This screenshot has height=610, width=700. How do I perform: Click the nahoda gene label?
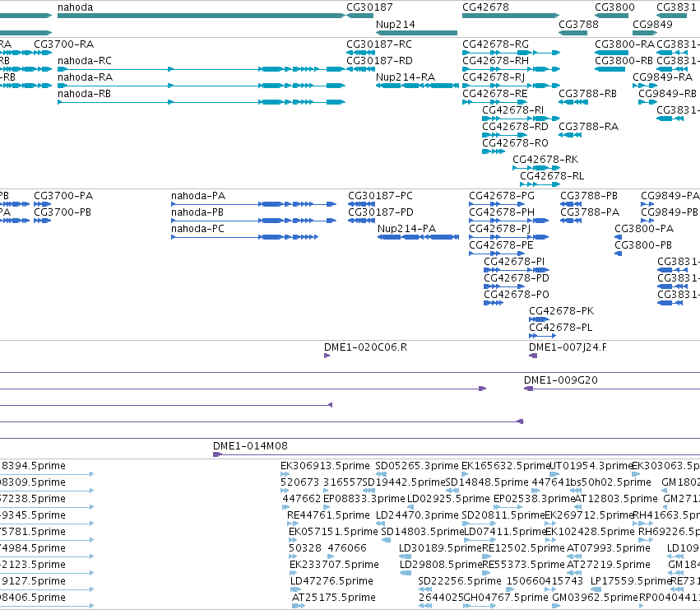pyautogui.click(x=75, y=7)
